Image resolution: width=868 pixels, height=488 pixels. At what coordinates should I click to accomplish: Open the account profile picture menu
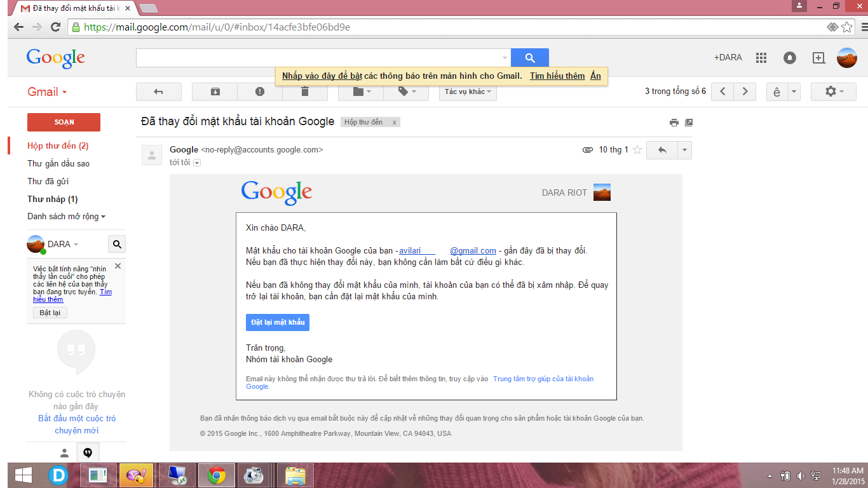[847, 58]
